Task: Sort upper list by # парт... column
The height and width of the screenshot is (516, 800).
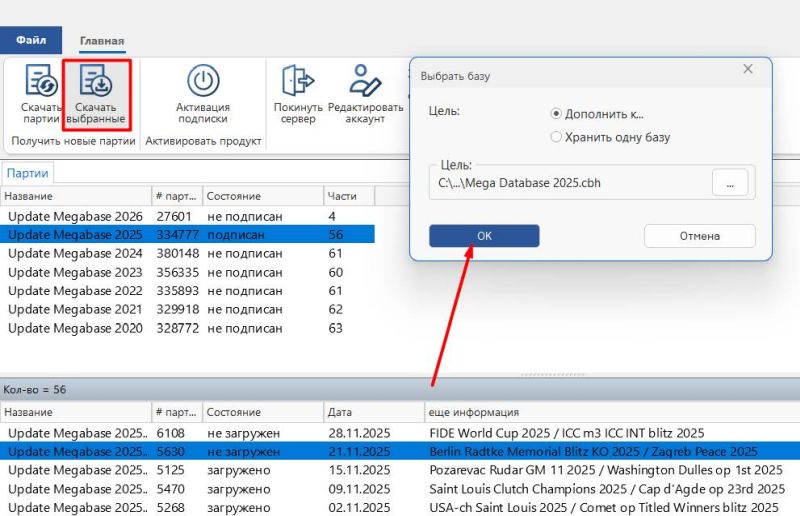Action: tap(177, 196)
